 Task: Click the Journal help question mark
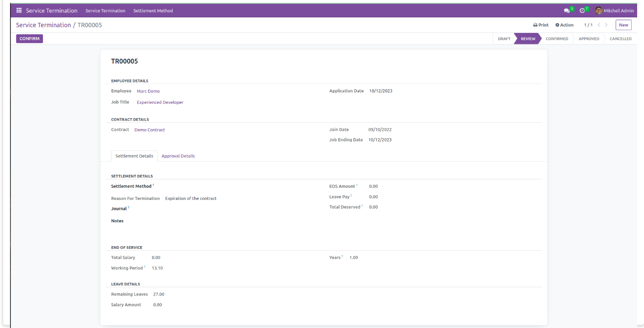128,208
